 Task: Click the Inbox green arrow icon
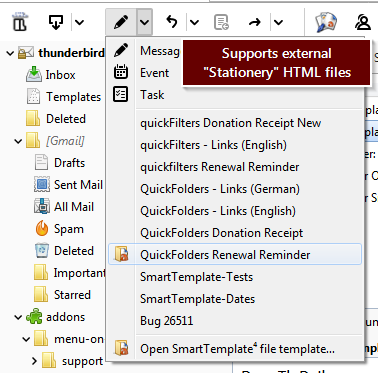point(34,74)
